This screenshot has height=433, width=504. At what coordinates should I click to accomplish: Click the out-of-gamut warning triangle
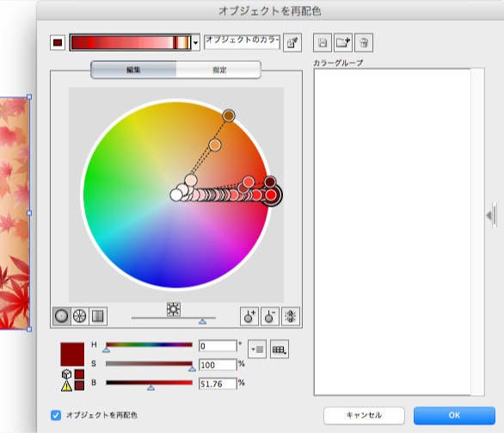66,386
